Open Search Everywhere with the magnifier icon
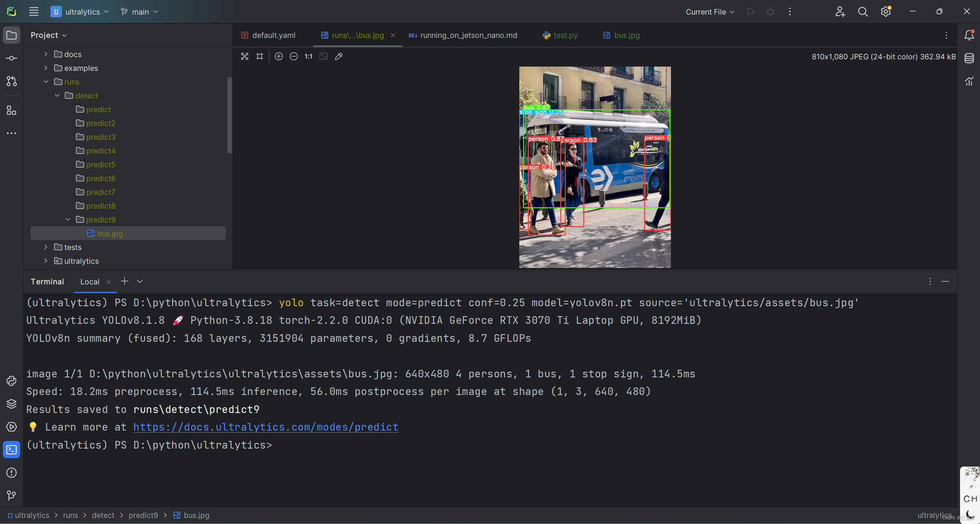The image size is (980, 524). click(863, 11)
